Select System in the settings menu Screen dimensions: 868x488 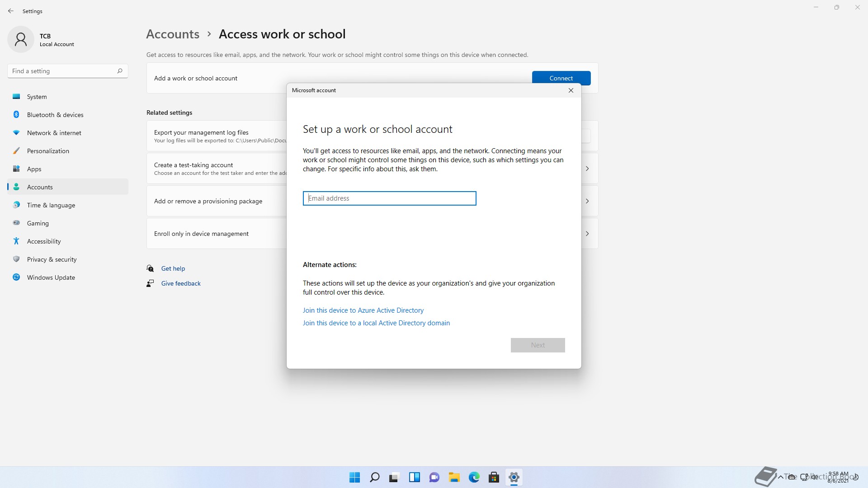point(68,96)
